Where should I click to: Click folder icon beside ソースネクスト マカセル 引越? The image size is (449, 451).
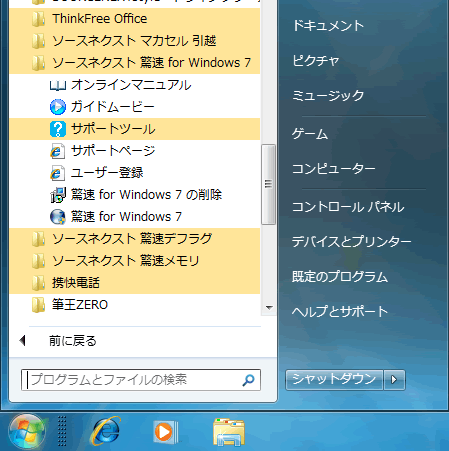click(39, 41)
